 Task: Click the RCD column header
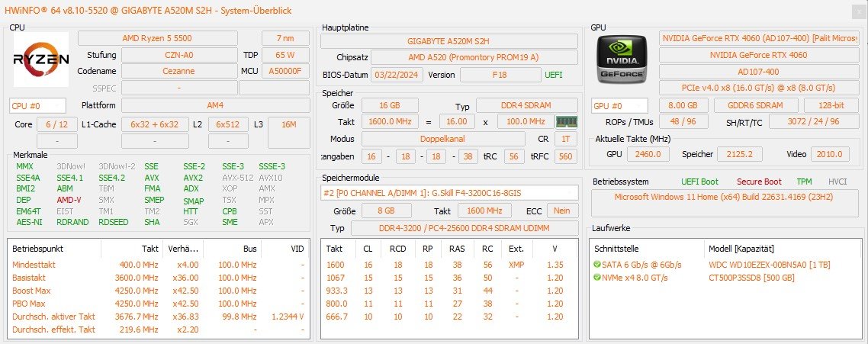[398, 249]
